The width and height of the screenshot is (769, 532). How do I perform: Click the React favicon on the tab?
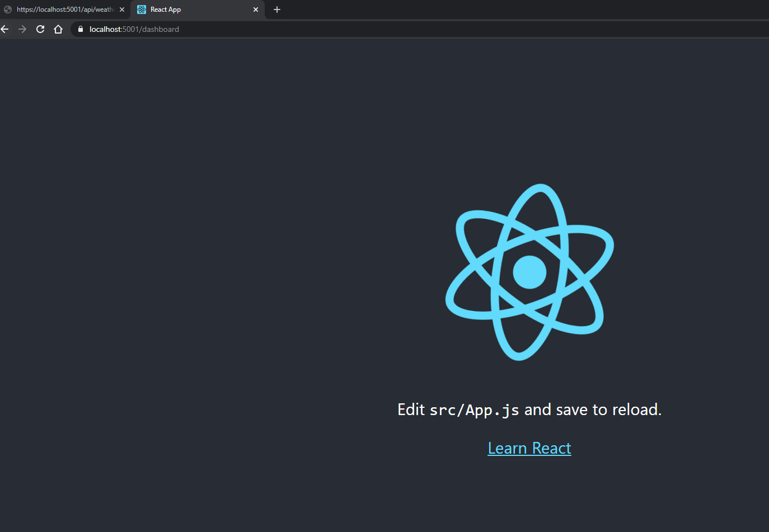click(142, 10)
